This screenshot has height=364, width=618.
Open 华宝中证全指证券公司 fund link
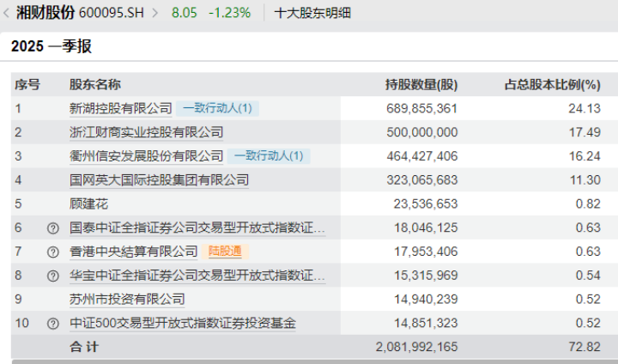(197, 276)
